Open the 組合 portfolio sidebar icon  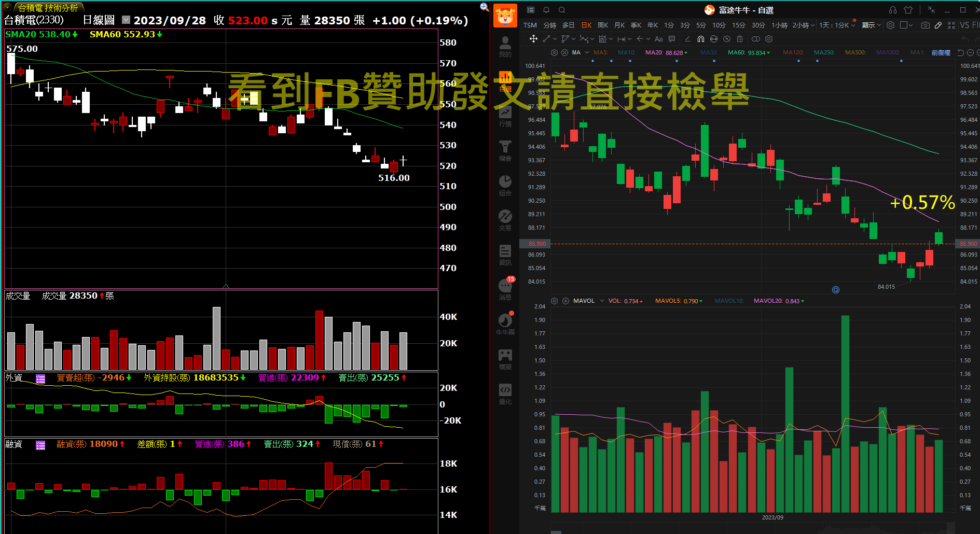click(505, 185)
